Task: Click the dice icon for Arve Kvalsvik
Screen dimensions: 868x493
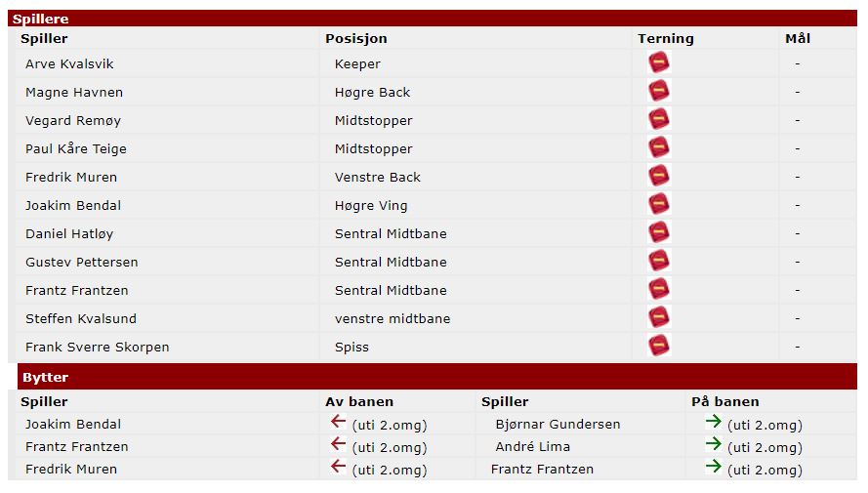Action: pyautogui.click(x=659, y=63)
